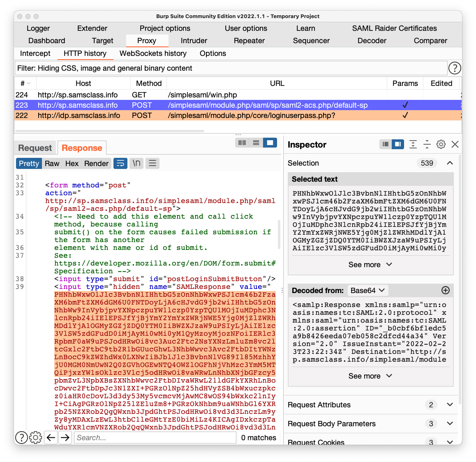This screenshot has height=462, width=476.
Task: Click the search input field
Action: [x=155, y=437]
